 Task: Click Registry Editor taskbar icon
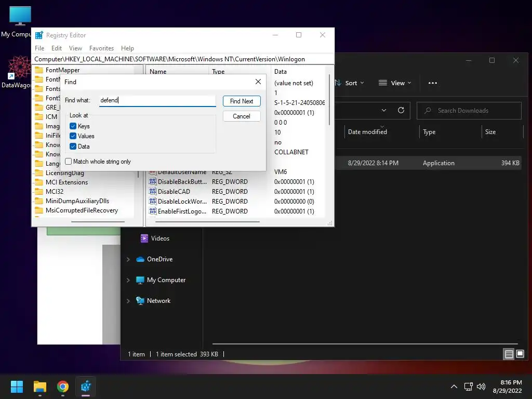86,387
